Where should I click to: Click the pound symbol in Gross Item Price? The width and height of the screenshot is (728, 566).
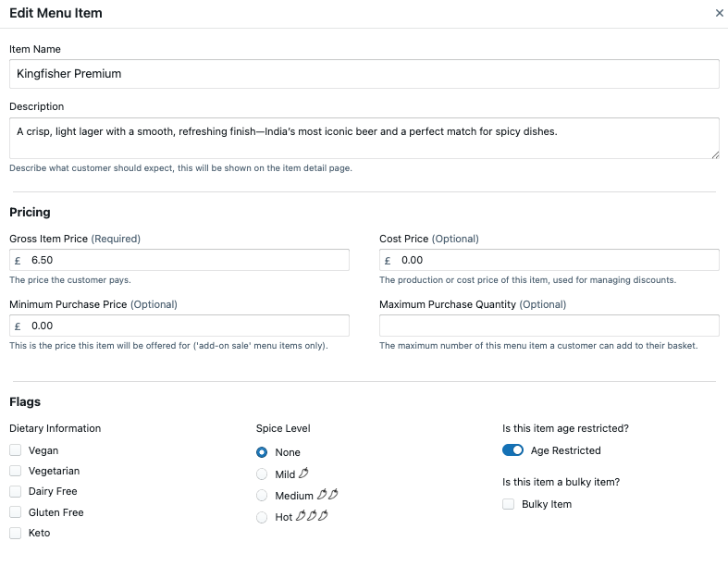19,261
